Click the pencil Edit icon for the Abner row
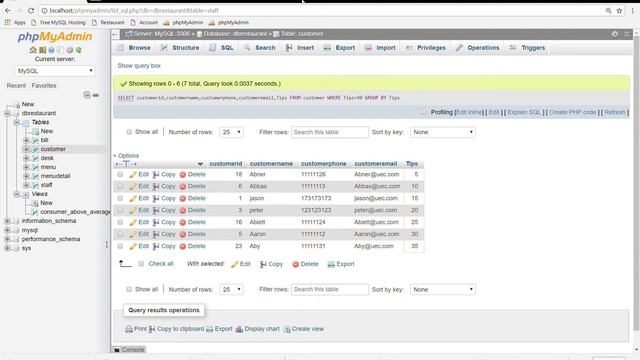640x360 pixels. [x=133, y=175]
